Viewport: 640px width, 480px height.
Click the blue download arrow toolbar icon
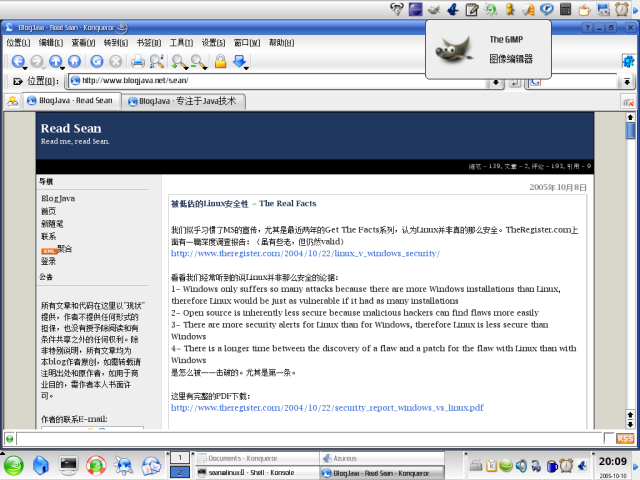[240, 61]
